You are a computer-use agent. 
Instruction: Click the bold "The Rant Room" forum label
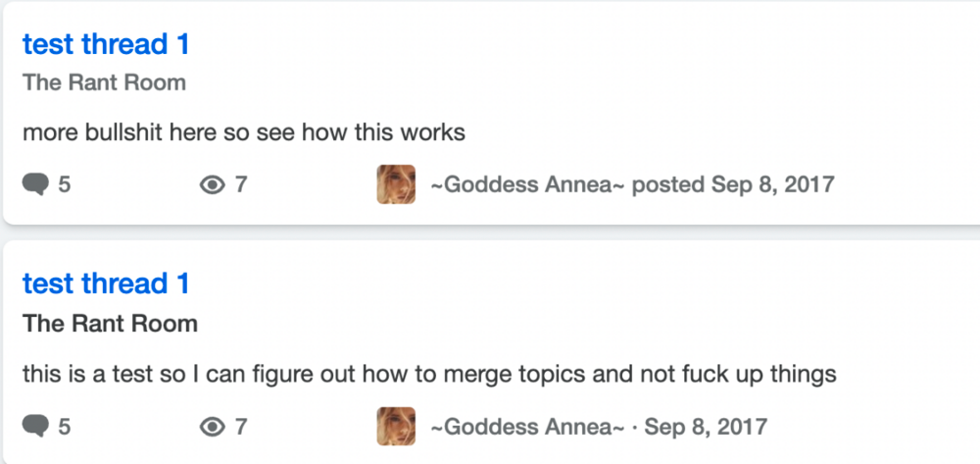point(110,324)
